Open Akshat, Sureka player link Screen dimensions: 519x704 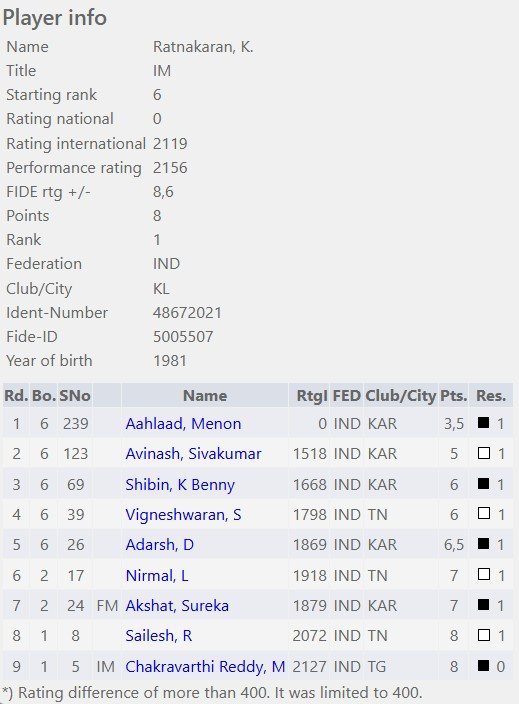click(x=177, y=606)
